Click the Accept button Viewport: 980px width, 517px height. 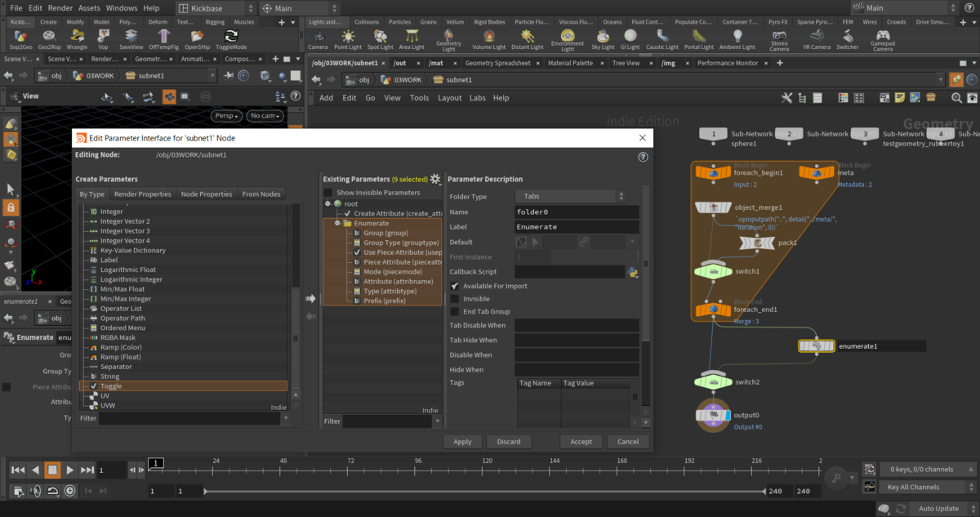[581, 441]
